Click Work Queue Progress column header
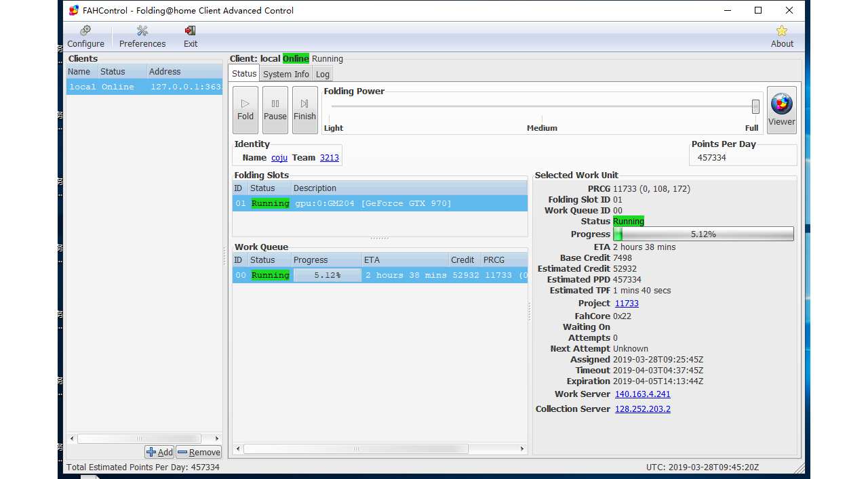Screen dimensions: 868x479 click(327, 260)
